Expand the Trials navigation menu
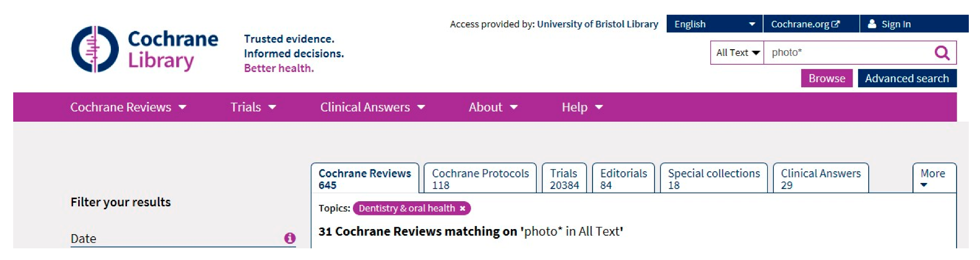The width and height of the screenshot is (980, 260). [253, 107]
